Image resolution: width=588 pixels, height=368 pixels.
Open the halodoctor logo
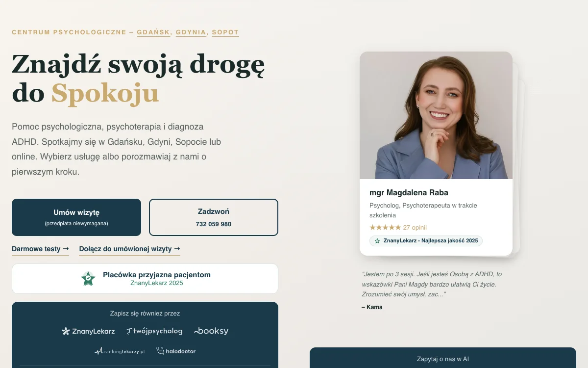[176, 351]
